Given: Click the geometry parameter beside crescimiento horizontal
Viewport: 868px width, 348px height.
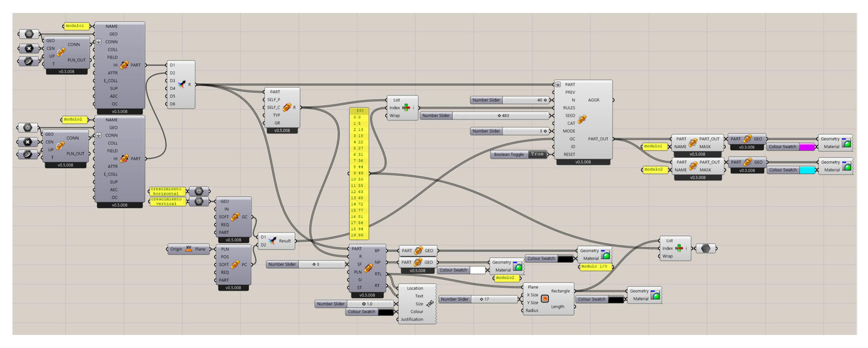Looking at the screenshot, I should point(199,191).
